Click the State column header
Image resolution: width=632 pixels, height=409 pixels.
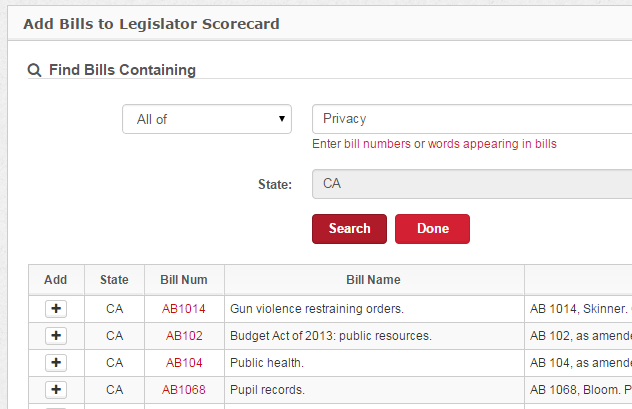click(x=114, y=280)
